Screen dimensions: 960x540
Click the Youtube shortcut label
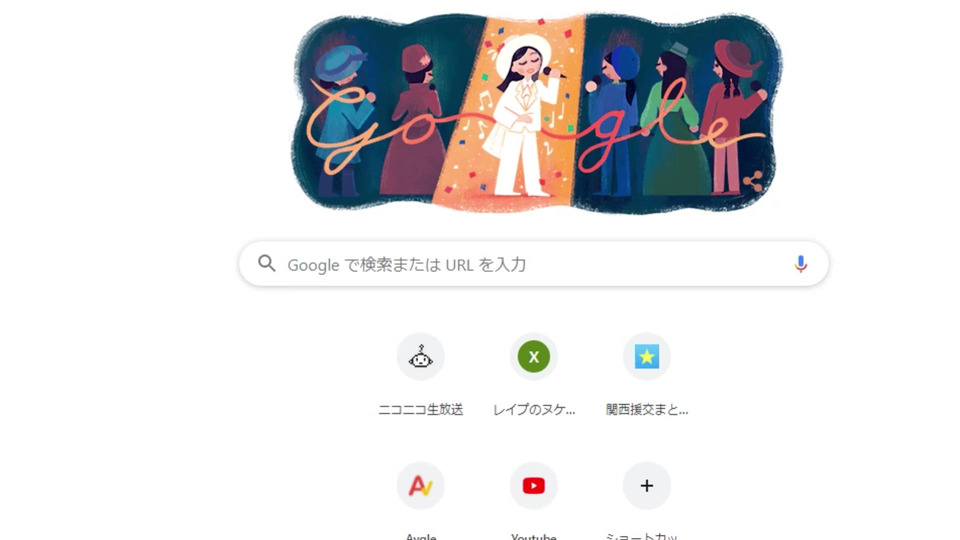click(x=534, y=536)
